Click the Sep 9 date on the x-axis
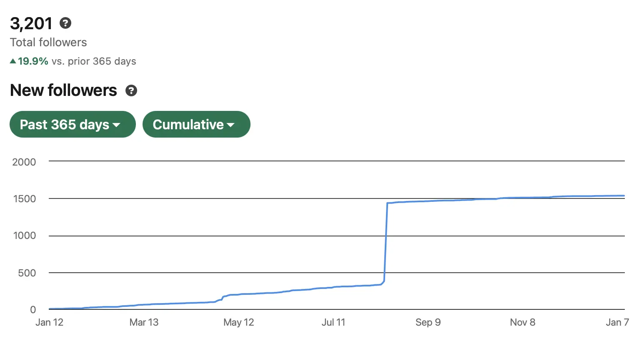The width and height of the screenshot is (644, 344). (x=428, y=322)
